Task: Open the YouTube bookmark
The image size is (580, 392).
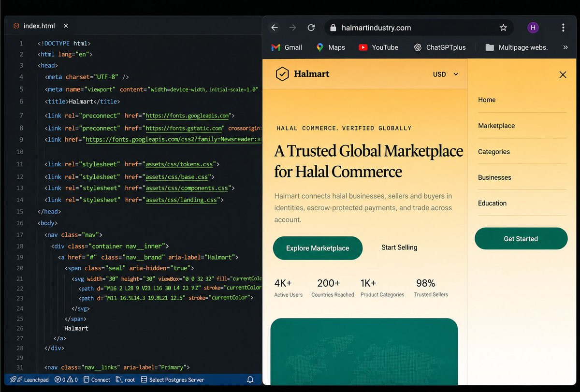Action: point(378,47)
